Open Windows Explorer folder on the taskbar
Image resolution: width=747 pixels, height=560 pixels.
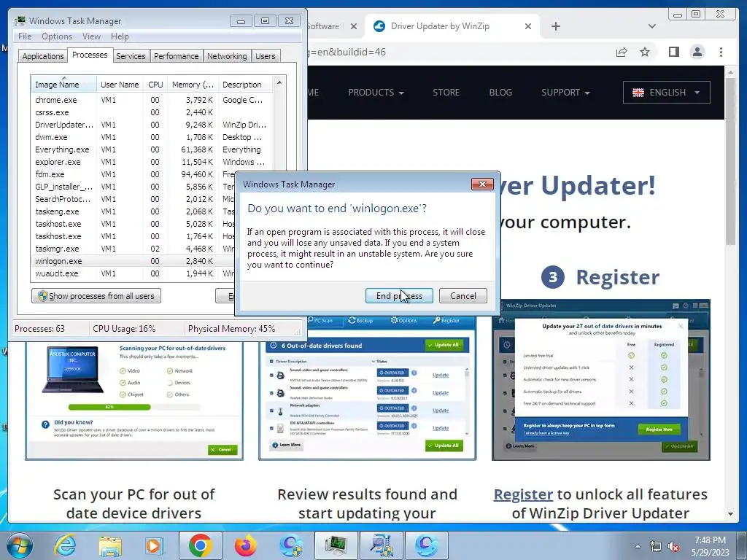110,545
